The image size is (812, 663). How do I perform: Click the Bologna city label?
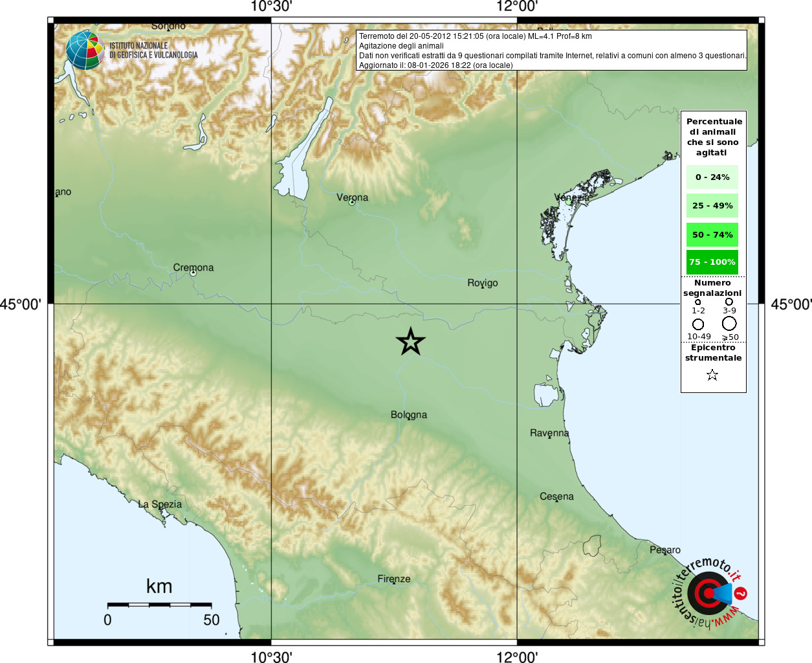coord(409,414)
